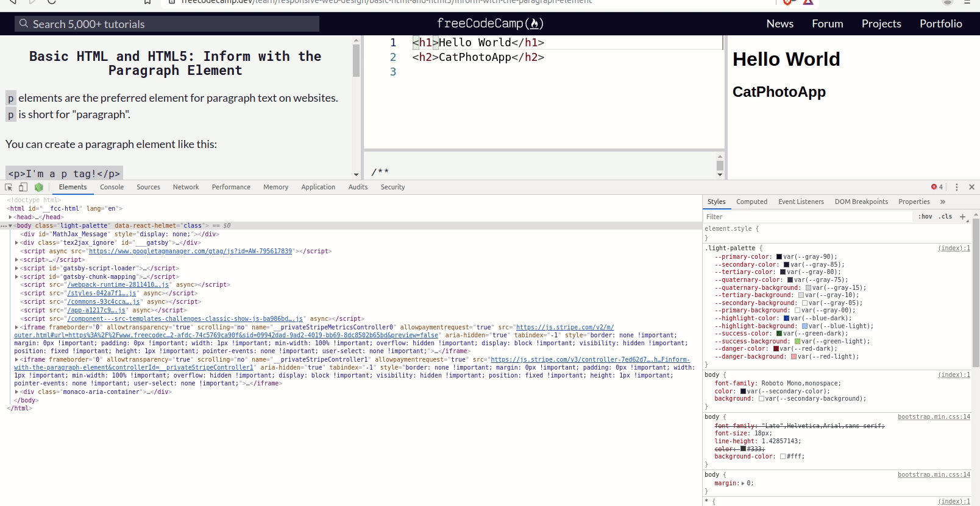This screenshot has height=506, width=980.
Task: Click the --danger-background light red swatch
Action: (x=794, y=357)
